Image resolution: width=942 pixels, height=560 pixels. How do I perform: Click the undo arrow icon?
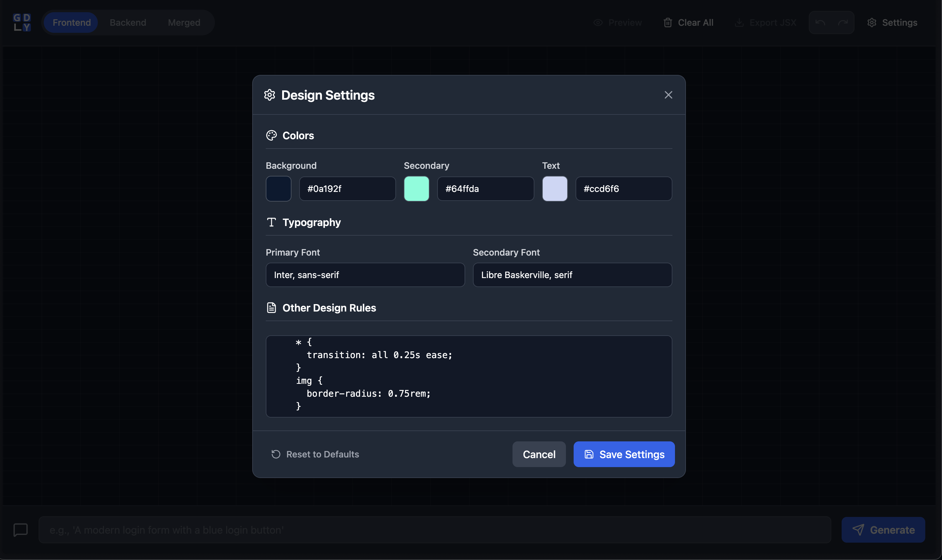coord(820,23)
